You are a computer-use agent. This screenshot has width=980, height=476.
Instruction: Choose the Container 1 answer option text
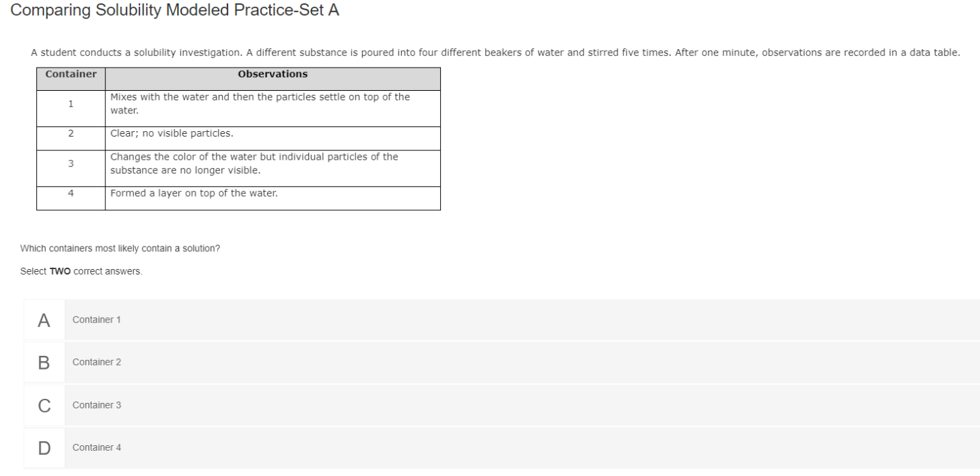click(x=96, y=320)
